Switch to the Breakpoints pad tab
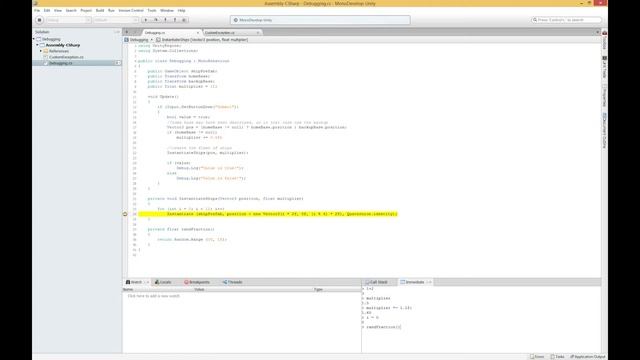640x360 pixels. [197, 282]
